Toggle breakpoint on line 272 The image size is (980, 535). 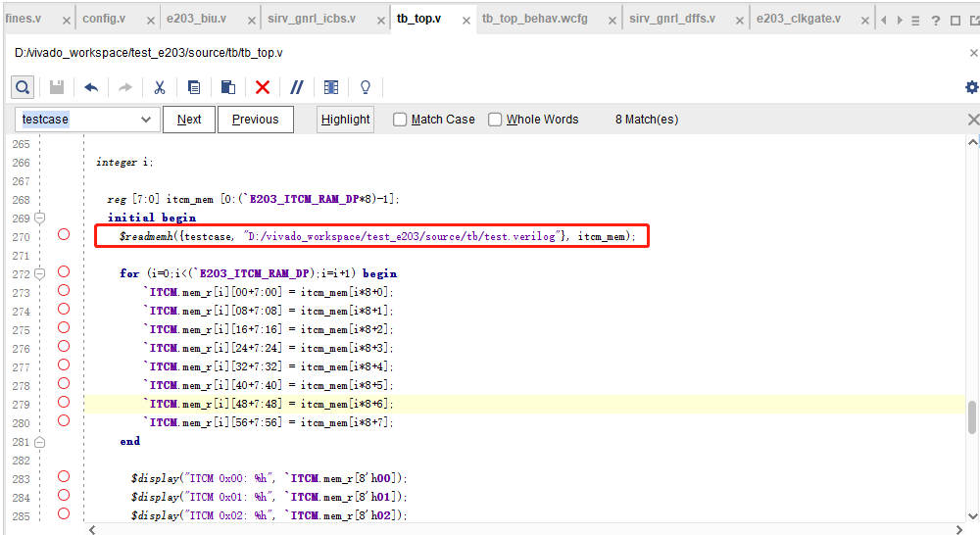pyautogui.click(x=64, y=271)
